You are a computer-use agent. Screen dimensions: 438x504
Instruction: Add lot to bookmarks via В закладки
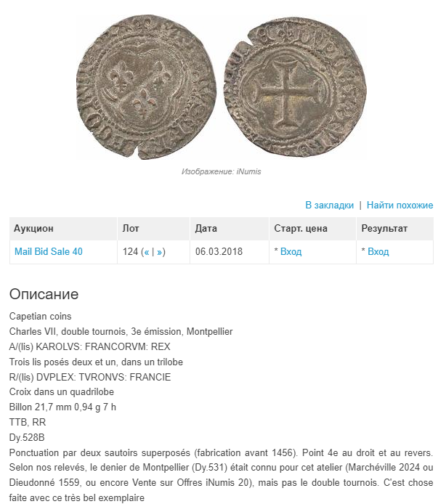click(x=329, y=205)
